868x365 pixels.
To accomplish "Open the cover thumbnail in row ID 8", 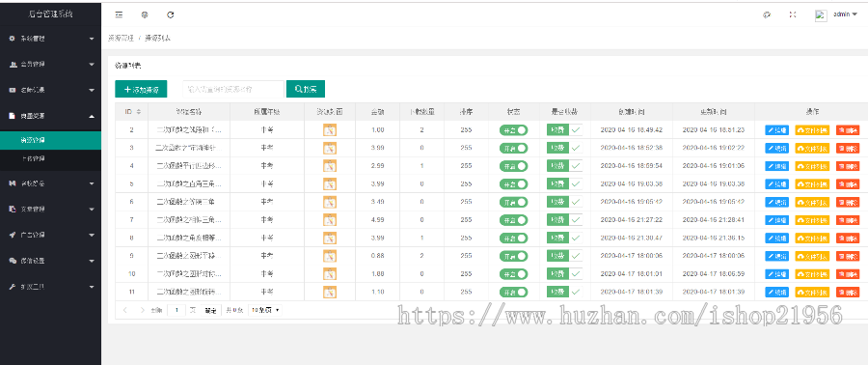I will pyautogui.click(x=330, y=239).
